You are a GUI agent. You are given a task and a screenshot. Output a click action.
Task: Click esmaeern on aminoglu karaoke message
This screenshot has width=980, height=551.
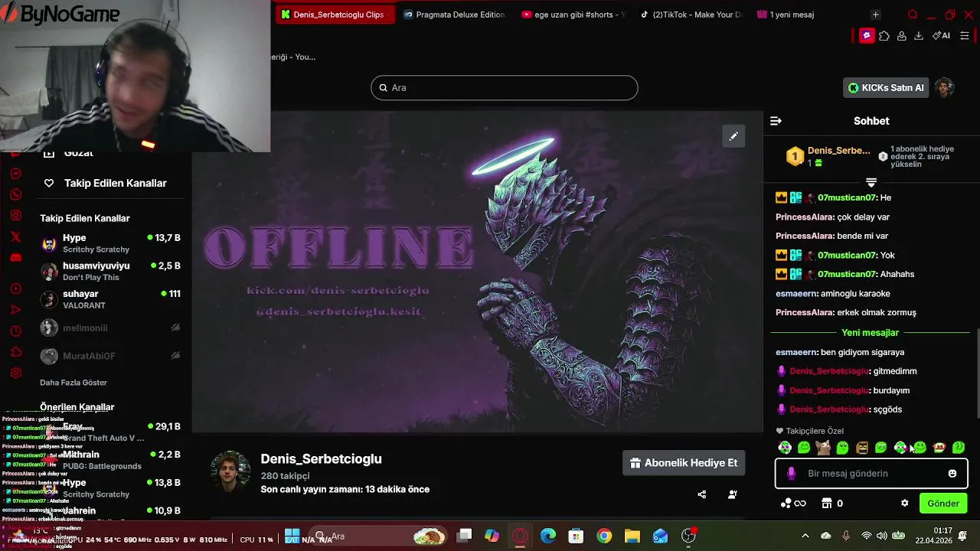point(796,293)
